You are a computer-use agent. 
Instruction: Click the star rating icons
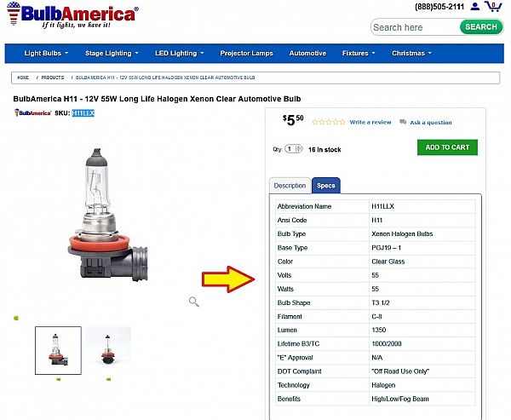click(329, 122)
